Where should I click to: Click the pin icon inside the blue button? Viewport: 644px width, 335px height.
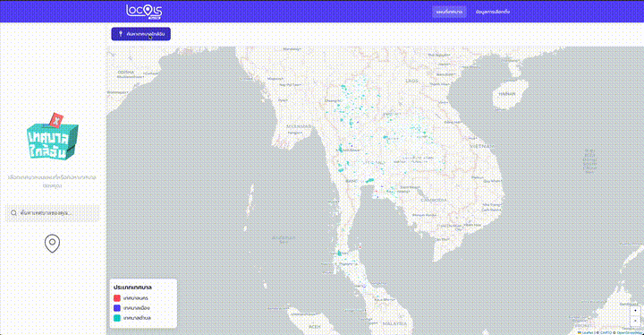point(121,34)
